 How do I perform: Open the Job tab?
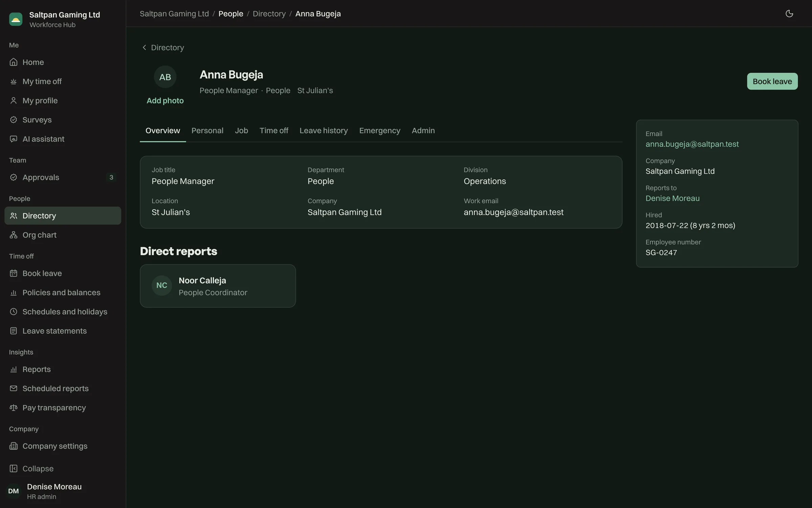coord(241,130)
